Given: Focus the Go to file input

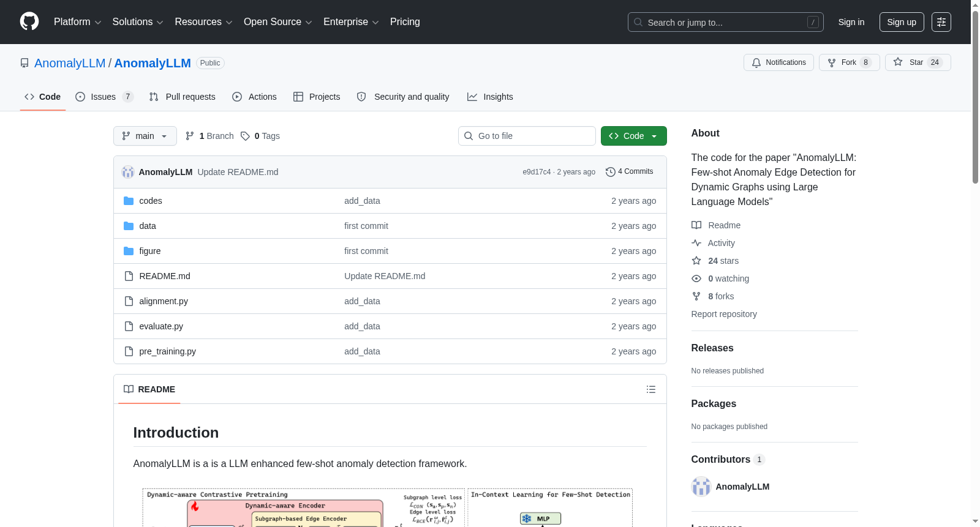Looking at the screenshot, I should (x=527, y=136).
